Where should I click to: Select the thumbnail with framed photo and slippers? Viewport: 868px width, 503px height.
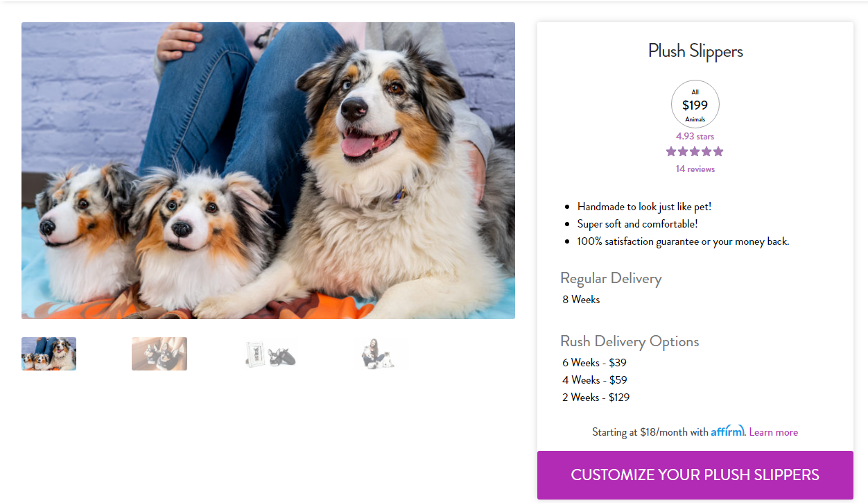pos(270,354)
